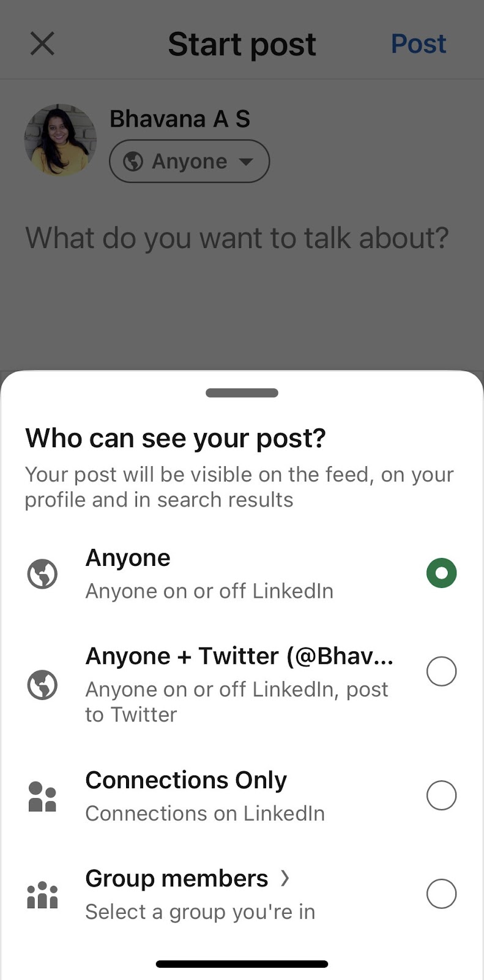Expand Group members with chevron arrow
The width and height of the screenshot is (484, 980).
tap(285, 878)
